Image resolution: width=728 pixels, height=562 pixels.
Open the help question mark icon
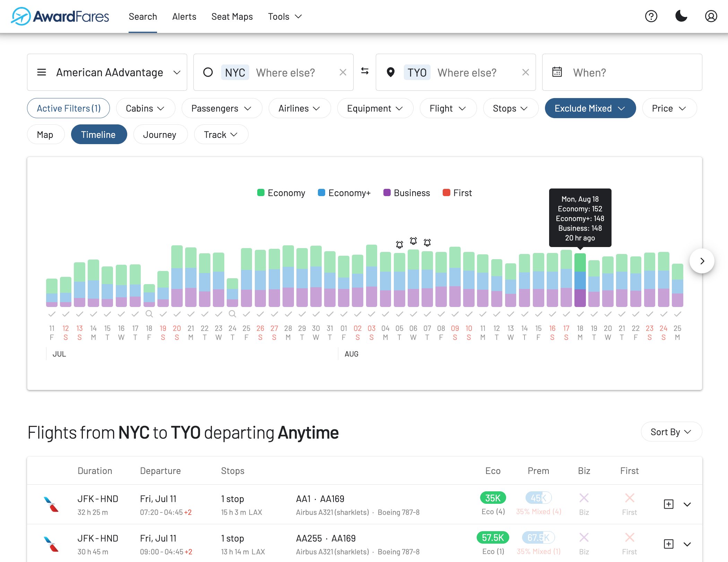pyautogui.click(x=651, y=16)
